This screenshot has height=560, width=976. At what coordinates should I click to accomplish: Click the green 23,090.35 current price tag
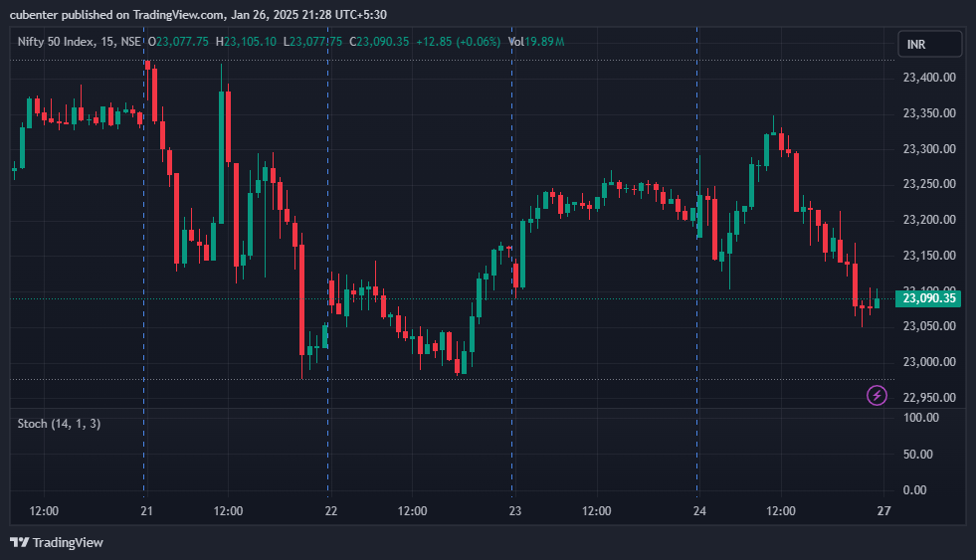(927, 298)
